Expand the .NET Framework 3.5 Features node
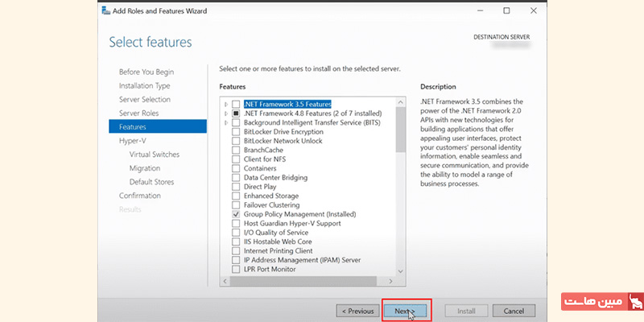The width and height of the screenshot is (644, 322). coord(226,105)
